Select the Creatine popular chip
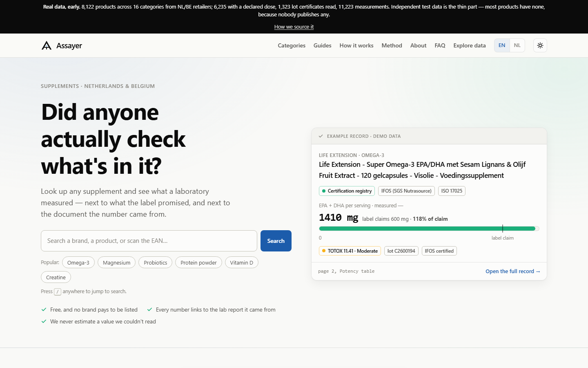 click(56, 277)
